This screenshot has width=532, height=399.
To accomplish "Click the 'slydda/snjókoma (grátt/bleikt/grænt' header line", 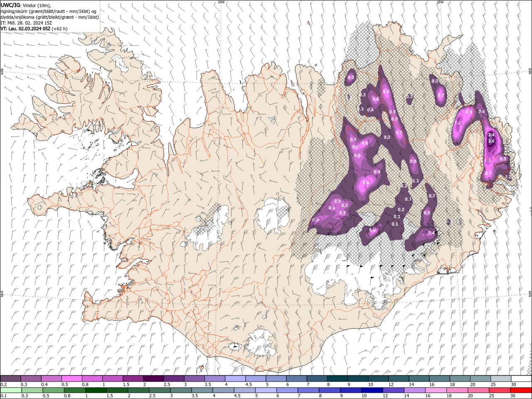I will click(49, 17).
